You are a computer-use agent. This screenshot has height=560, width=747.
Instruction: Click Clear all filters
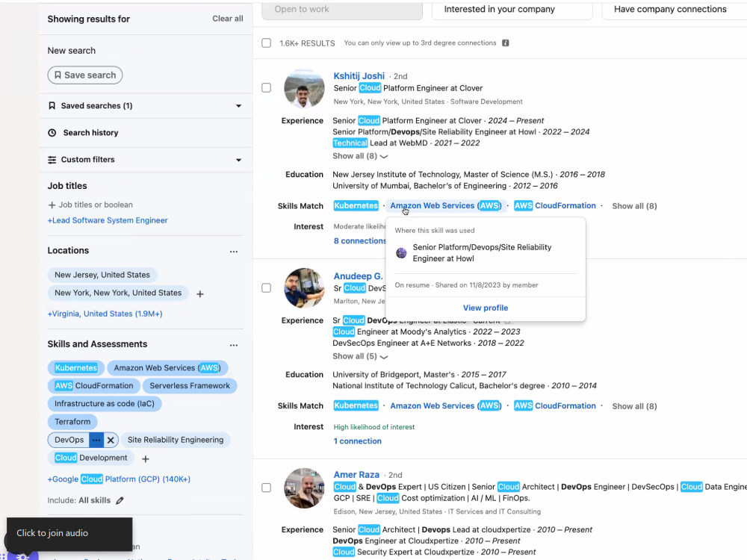(x=228, y=19)
